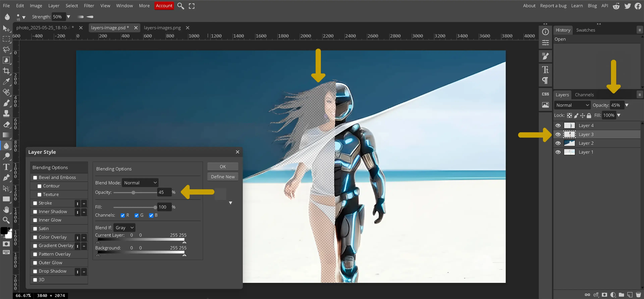Create new folder in Layers panel

pyautogui.click(x=621, y=295)
